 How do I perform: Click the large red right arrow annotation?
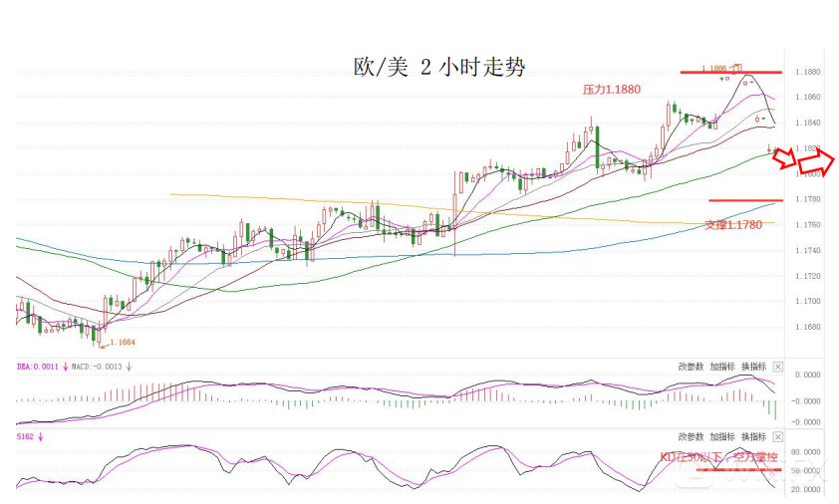[x=816, y=161]
